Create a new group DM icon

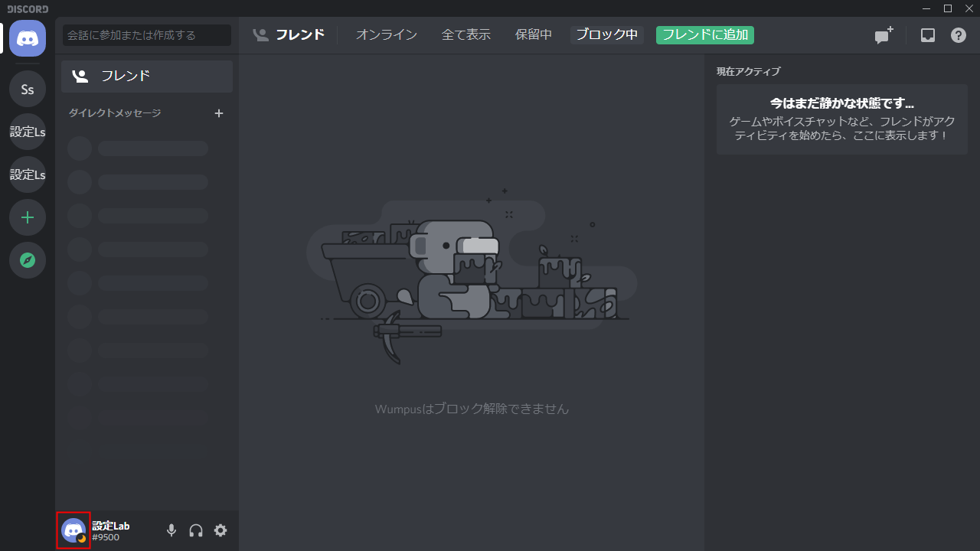click(x=884, y=35)
